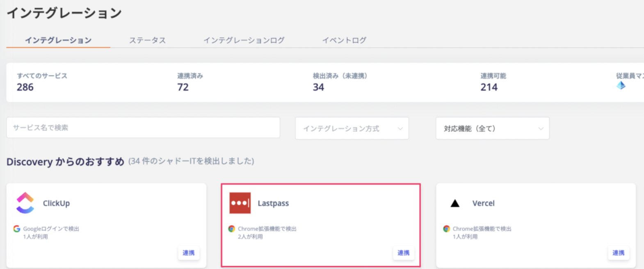Switch to the ステータス tab
The height and width of the screenshot is (269, 644).
pos(148,40)
